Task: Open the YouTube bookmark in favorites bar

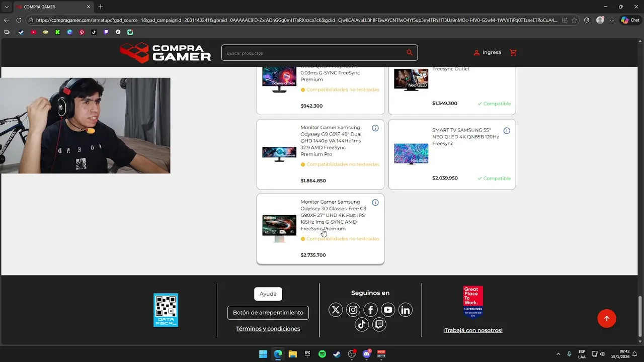Action: [x=33, y=32]
